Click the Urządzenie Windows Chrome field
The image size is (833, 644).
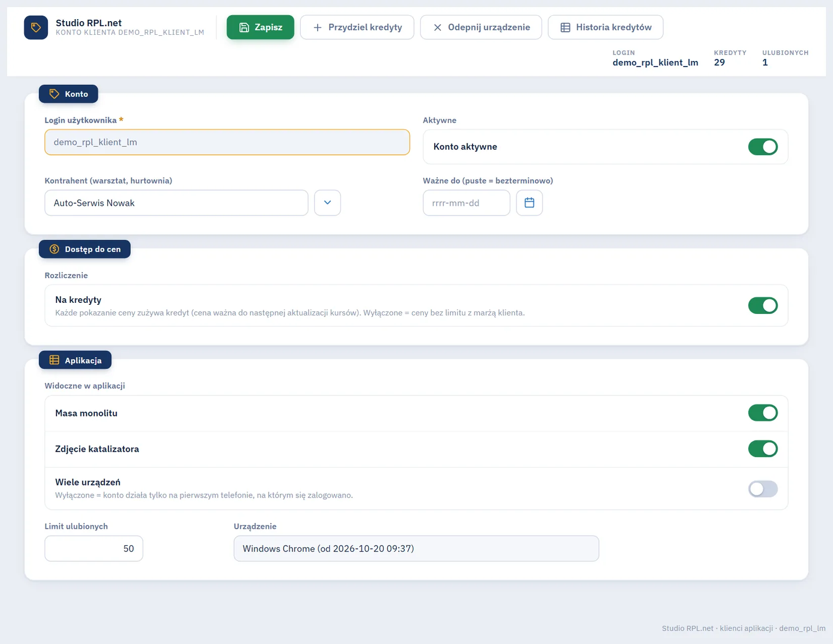coord(416,549)
